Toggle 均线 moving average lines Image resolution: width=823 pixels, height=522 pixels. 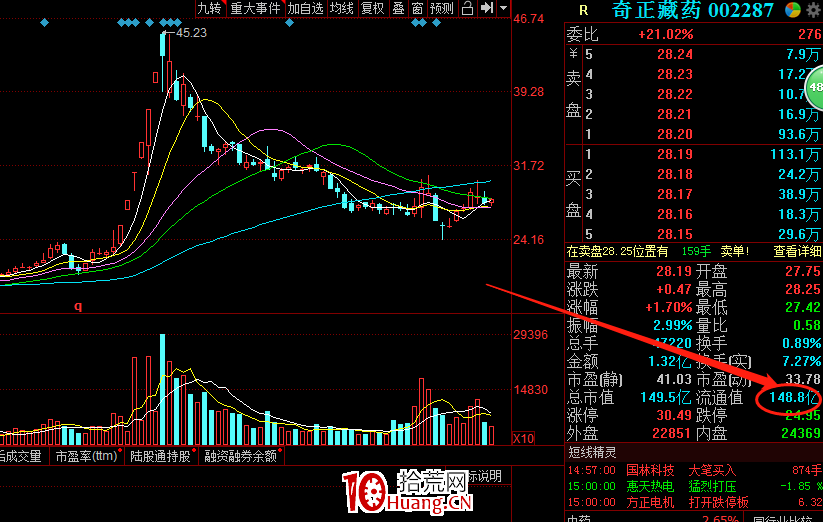pos(342,8)
